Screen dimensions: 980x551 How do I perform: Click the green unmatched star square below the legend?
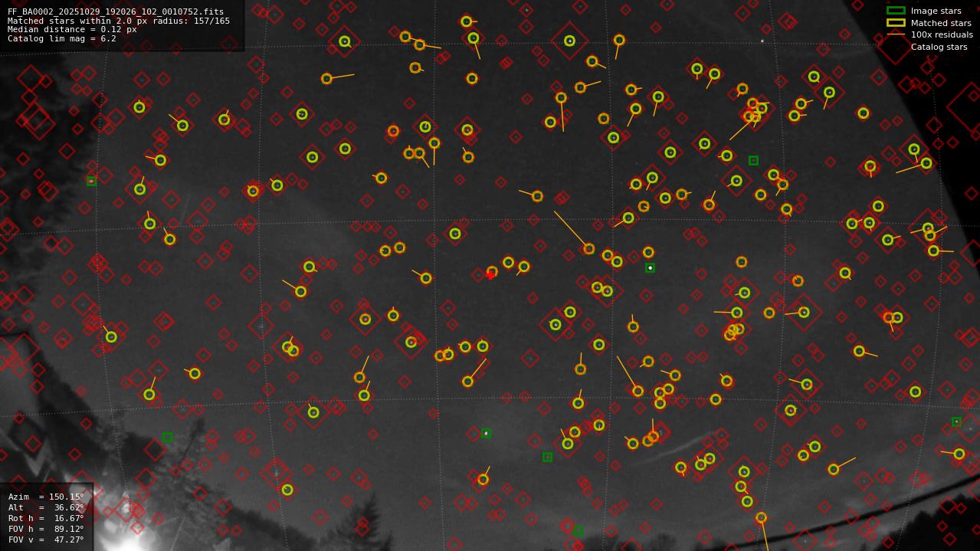[753, 161]
